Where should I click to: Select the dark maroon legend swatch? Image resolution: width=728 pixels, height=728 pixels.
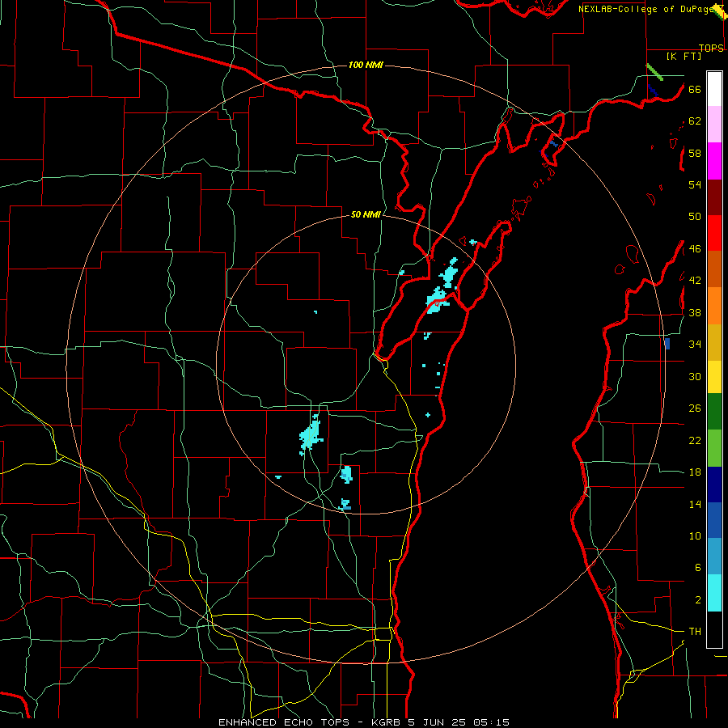pos(714,197)
